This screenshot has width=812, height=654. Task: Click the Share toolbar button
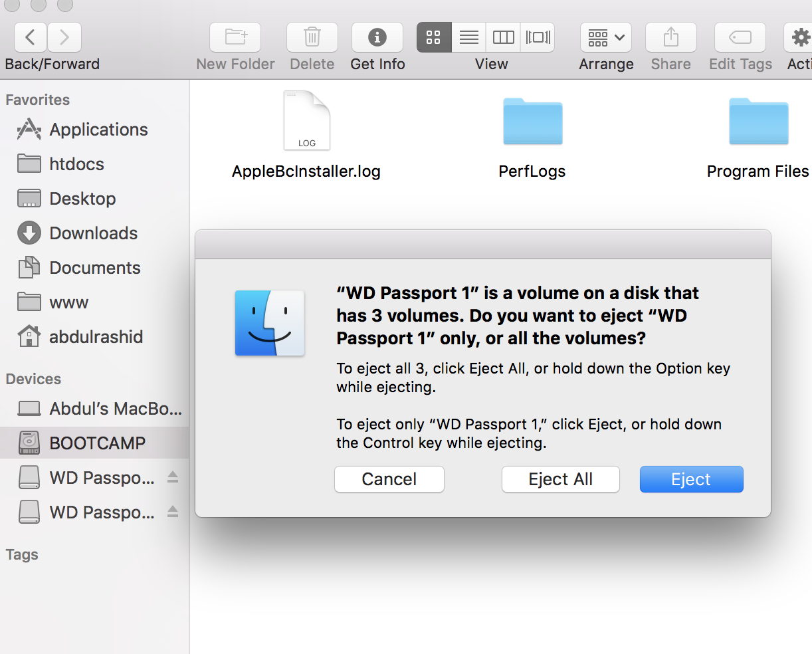tap(671, 37)
